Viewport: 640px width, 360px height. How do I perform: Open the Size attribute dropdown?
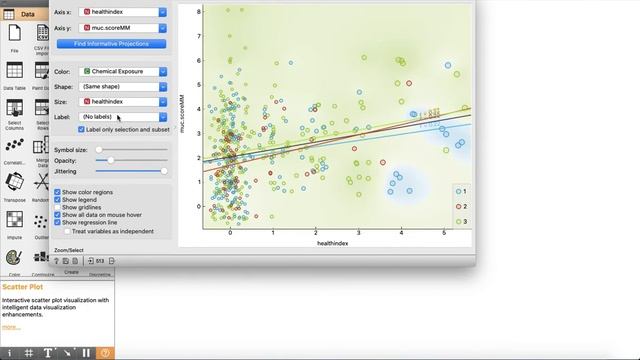click(x=122, y=102)
